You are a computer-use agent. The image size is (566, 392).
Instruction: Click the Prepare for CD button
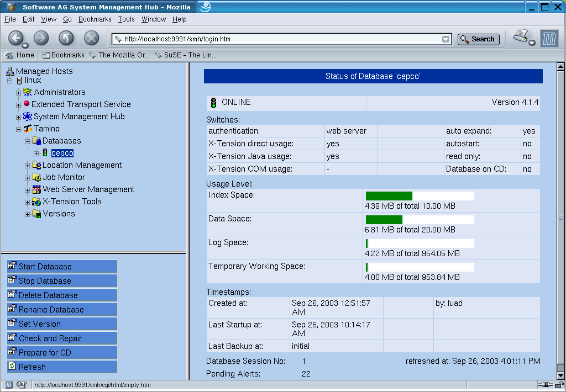click(62, 353)
